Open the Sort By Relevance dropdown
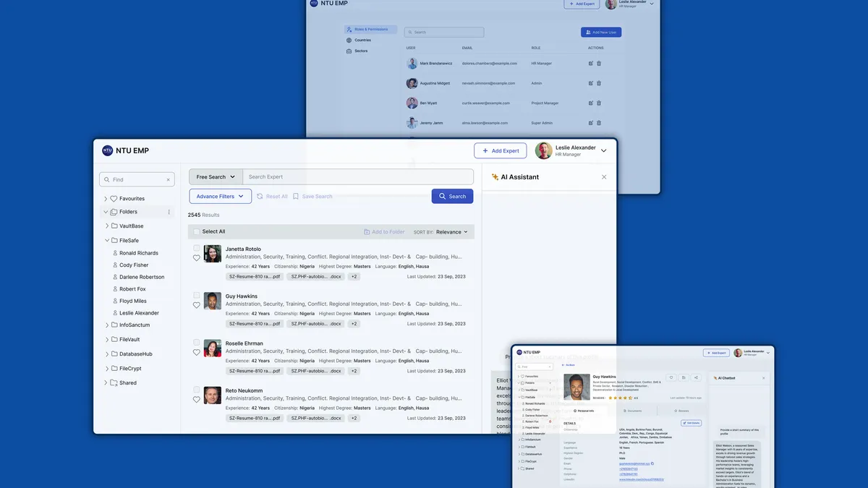 click(452, 232)
